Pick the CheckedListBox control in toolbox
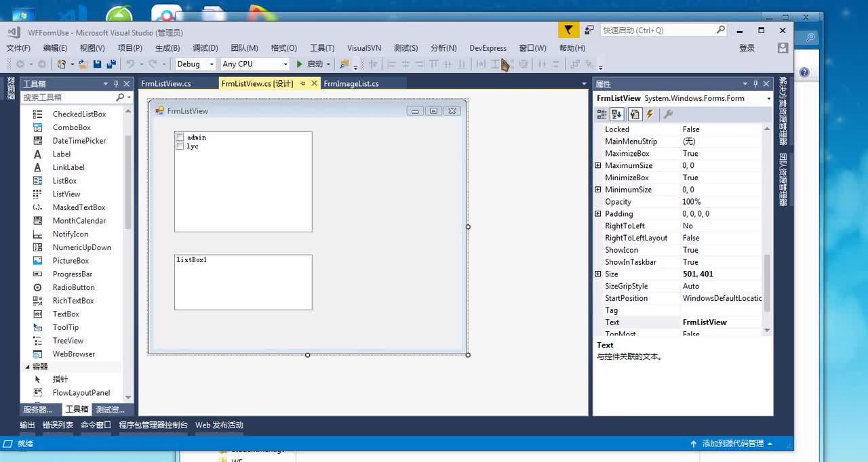Viewport: 868px width, 462px height. (79, 114)
